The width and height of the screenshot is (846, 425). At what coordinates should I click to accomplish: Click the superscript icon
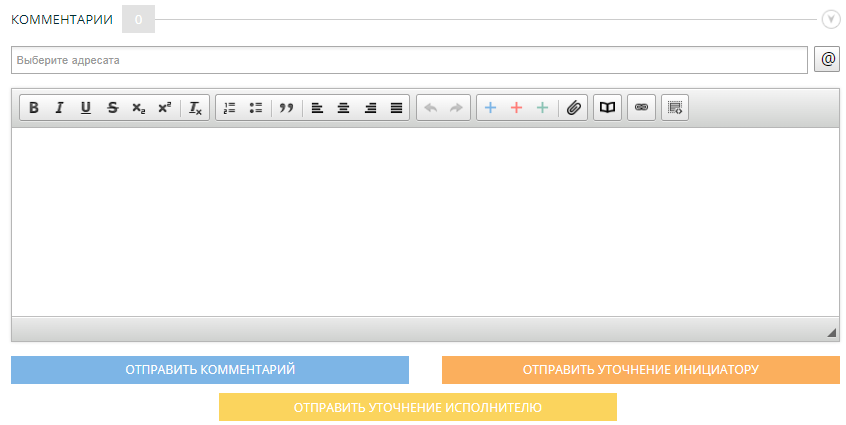(x=164, y=108)
